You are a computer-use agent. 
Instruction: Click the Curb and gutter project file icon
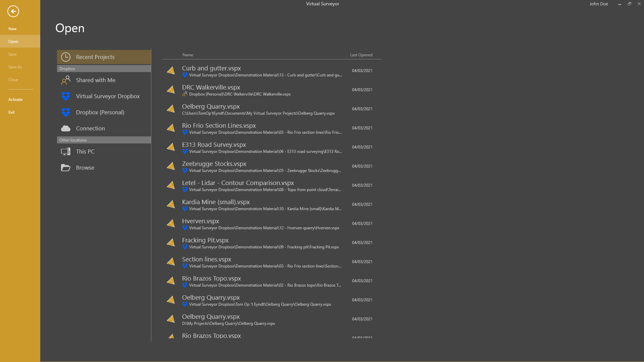pos(171,71)
